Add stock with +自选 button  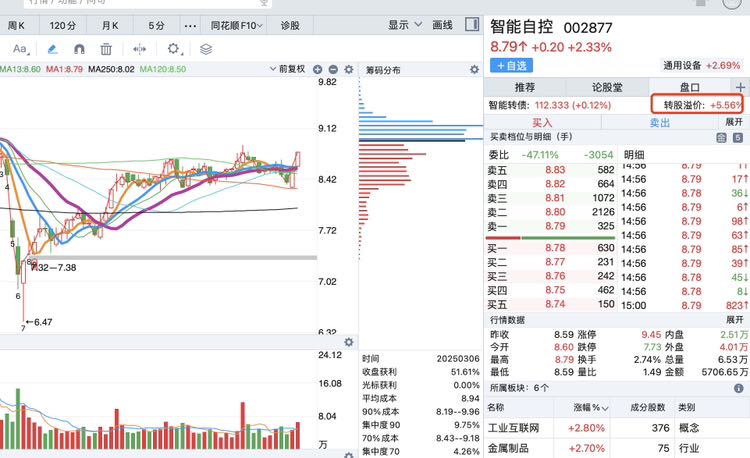511,65
